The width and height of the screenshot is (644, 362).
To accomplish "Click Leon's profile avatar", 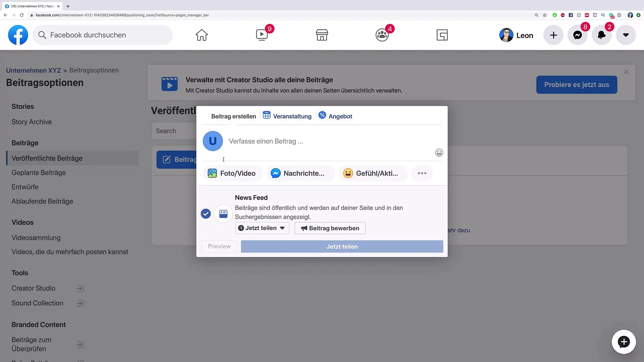I will click(506, 35).
